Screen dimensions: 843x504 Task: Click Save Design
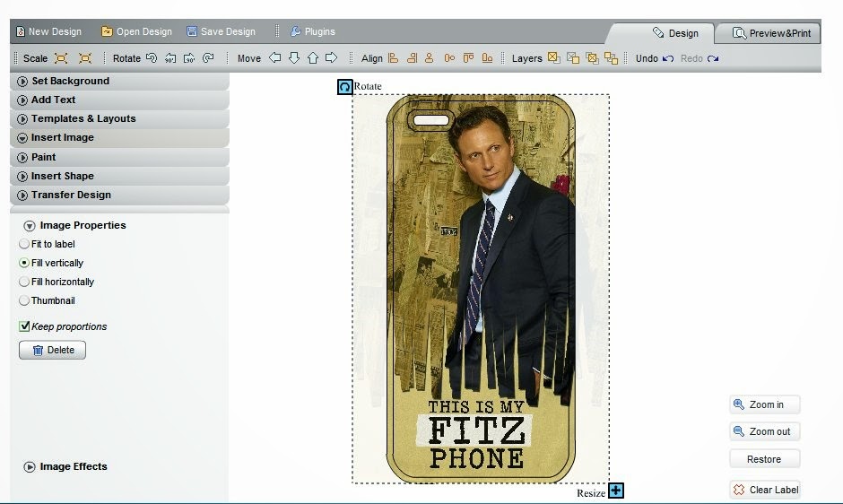(221, 31)
